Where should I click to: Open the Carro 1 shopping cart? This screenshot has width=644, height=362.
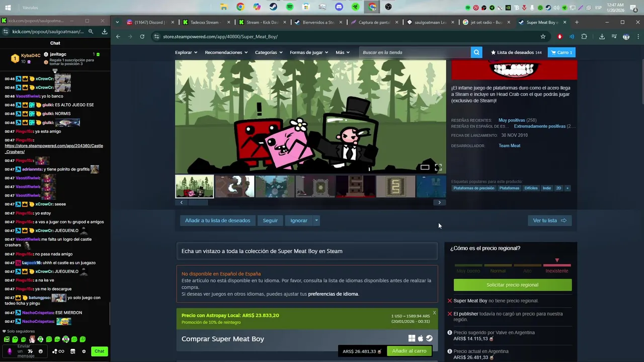561,52
